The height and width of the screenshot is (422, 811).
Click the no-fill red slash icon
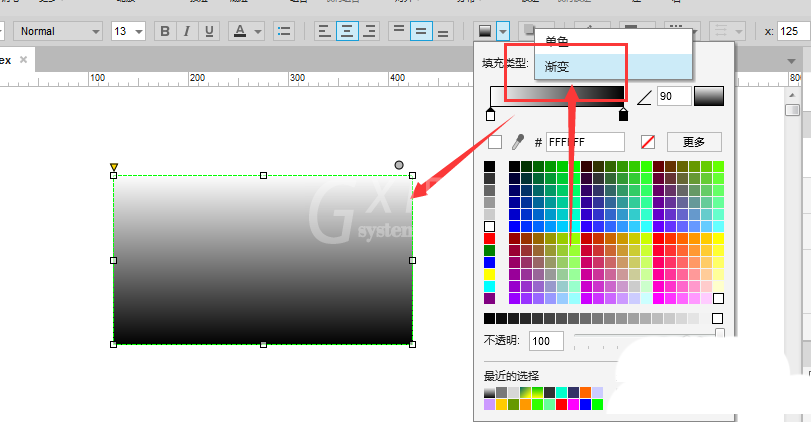pos(648,142)
